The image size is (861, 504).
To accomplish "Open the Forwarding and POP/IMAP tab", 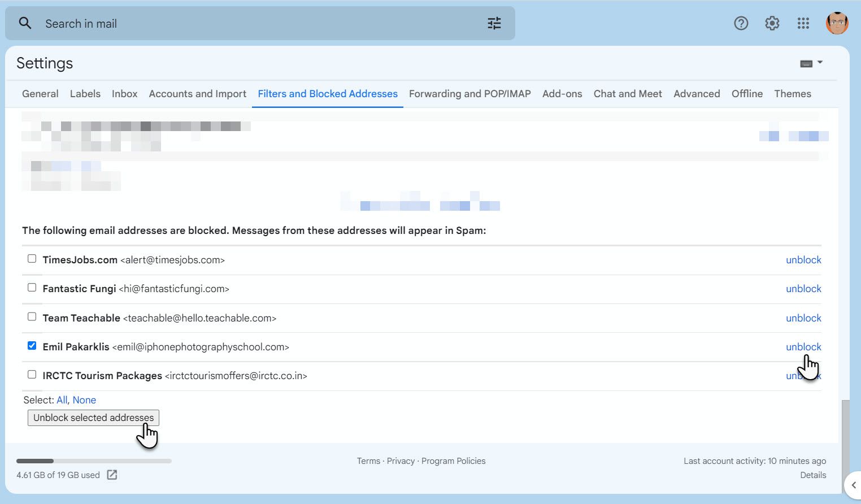I will pos(469,93).
